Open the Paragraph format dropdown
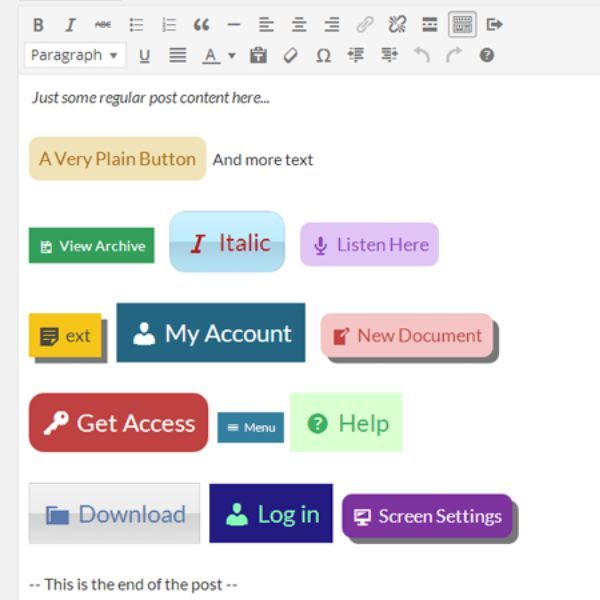Screen dimensions: 600x600 tap(74, 56)
